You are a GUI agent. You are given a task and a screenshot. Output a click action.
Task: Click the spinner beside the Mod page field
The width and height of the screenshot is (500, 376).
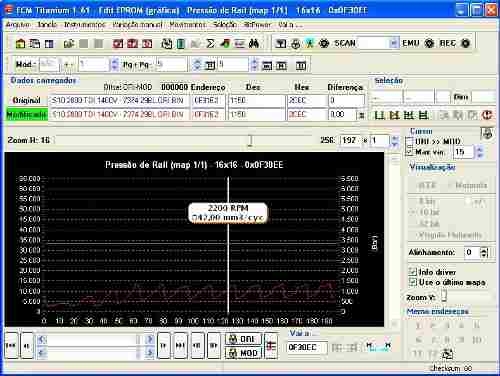114,64
